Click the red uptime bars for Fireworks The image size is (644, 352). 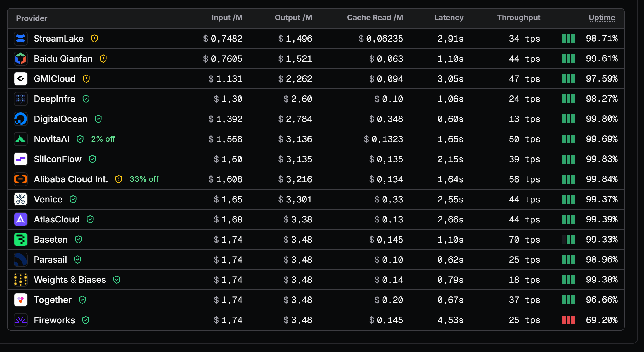pyautogui.click(x=569, y=320)
